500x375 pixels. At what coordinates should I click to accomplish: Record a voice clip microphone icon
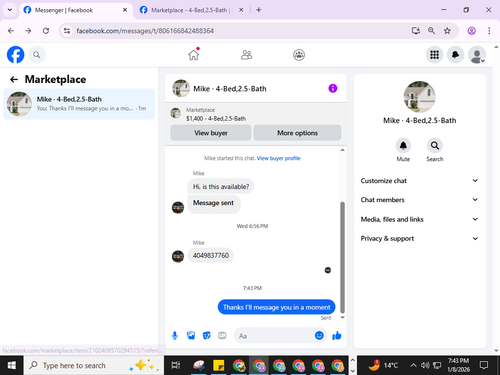(x=175, y=336)
